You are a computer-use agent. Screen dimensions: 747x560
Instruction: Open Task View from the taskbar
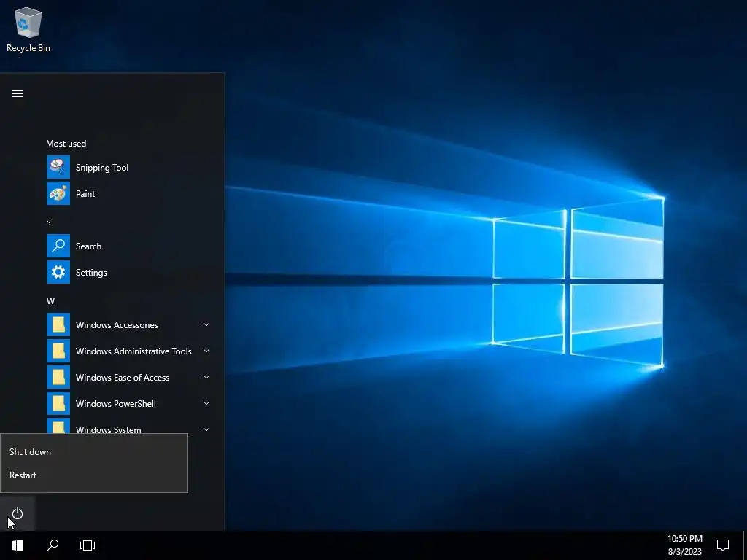pyautogui.click(x=88, y=545)
